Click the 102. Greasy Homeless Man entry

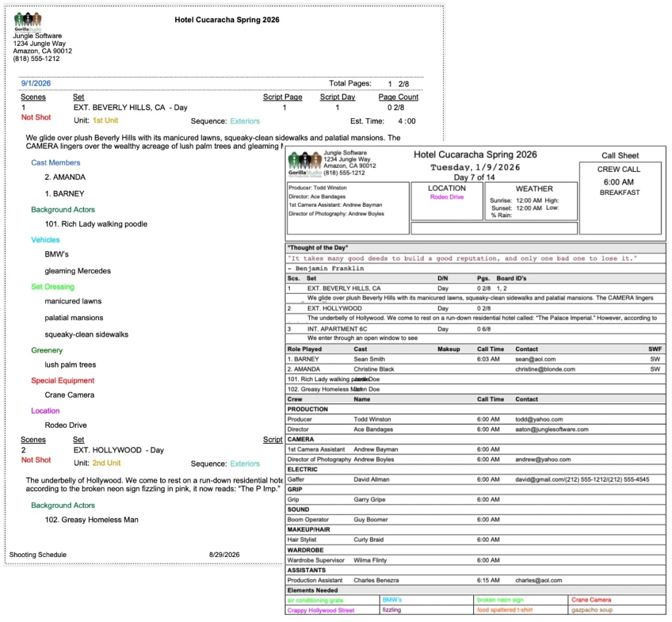tap(92, 520)
